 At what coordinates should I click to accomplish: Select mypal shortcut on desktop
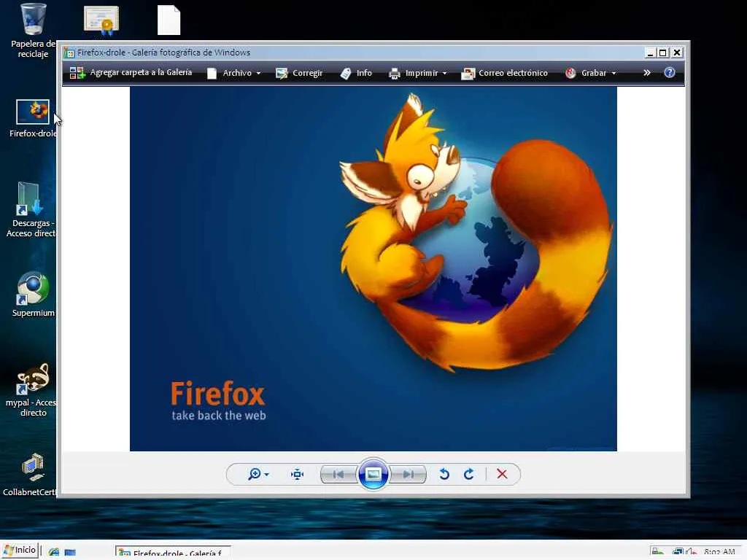pos(32,390)
